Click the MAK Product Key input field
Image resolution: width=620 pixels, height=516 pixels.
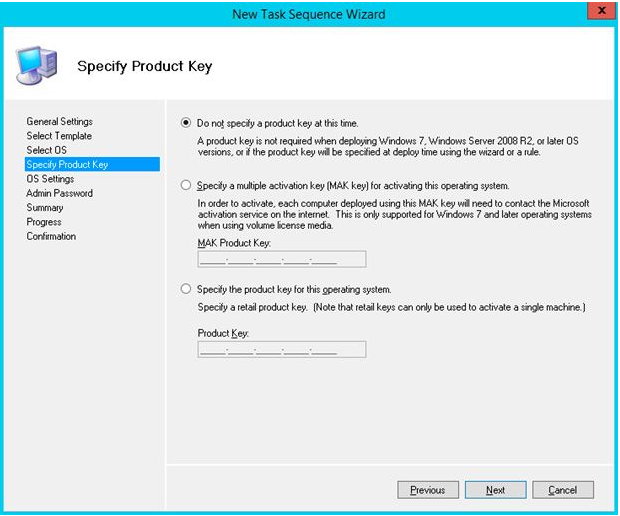click(x=282, y=259)
